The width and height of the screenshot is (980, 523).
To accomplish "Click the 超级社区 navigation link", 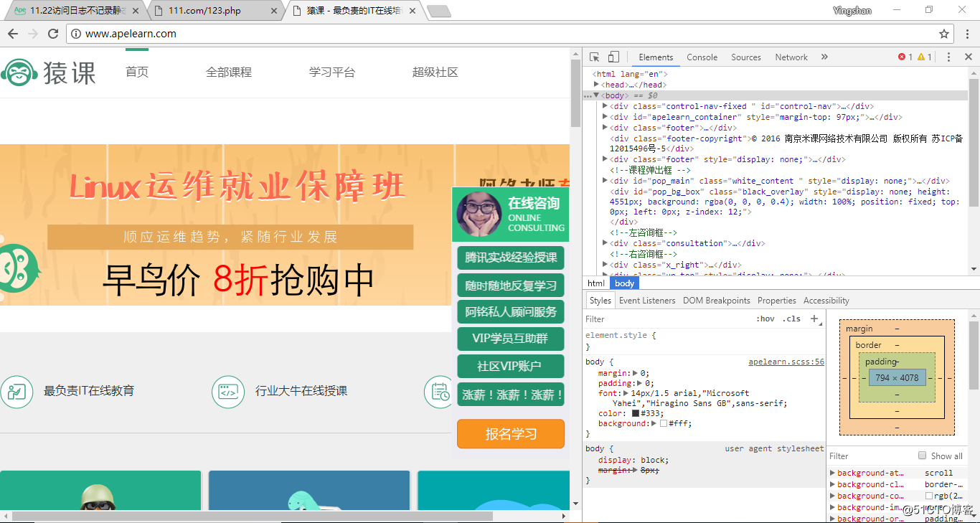I will 435,72.
